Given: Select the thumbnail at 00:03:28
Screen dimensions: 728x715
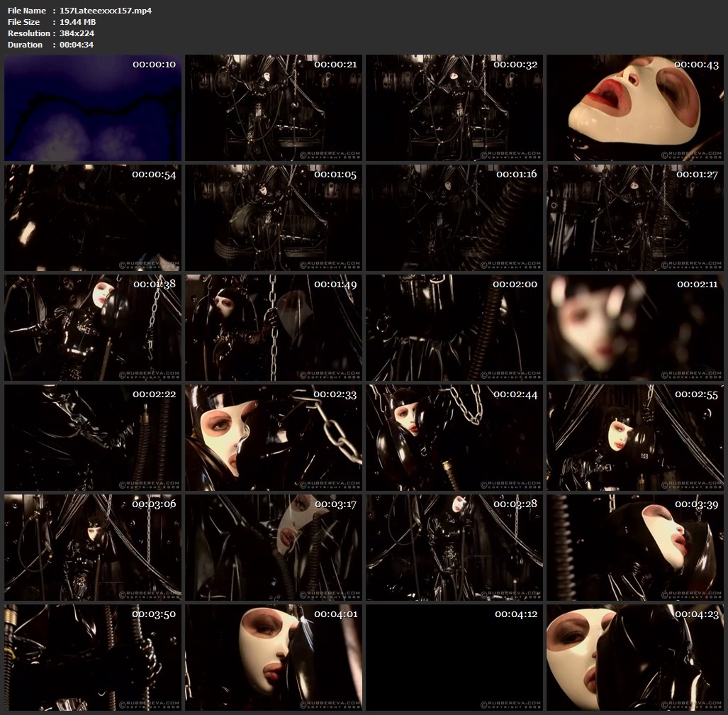Looking at the screenshot, I should [454, 548].
